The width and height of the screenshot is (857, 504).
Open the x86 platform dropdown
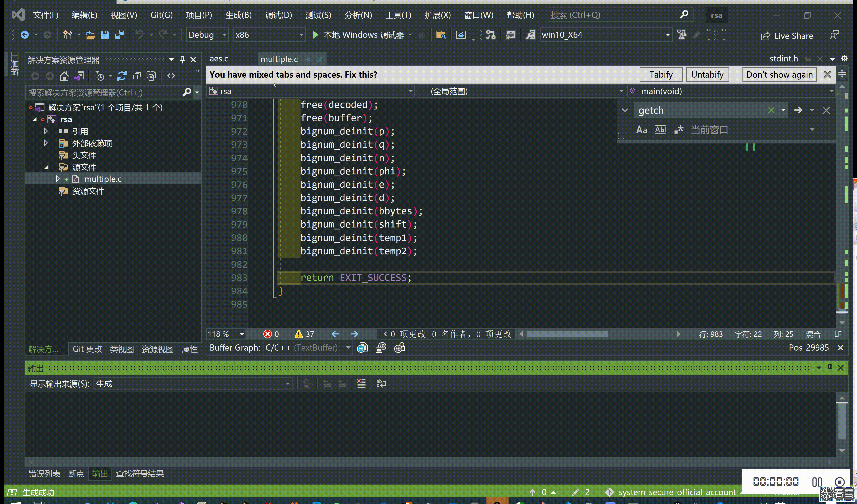pyautogui.click(x=269, y=35)
